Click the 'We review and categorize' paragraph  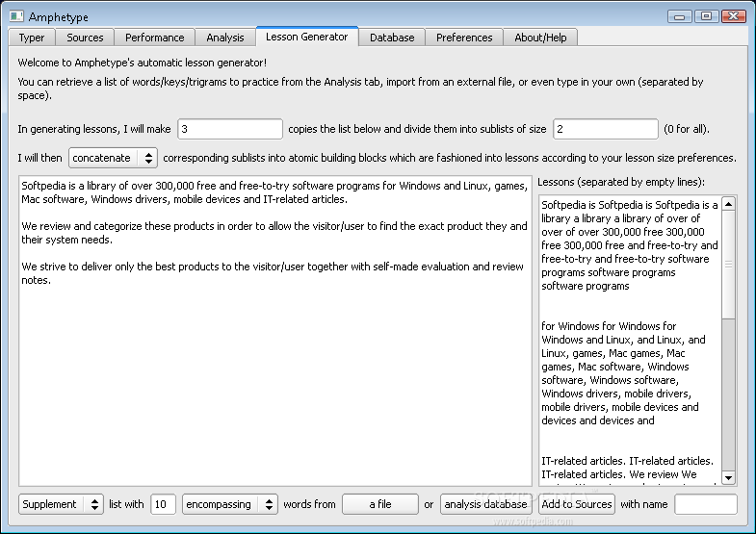274,233
